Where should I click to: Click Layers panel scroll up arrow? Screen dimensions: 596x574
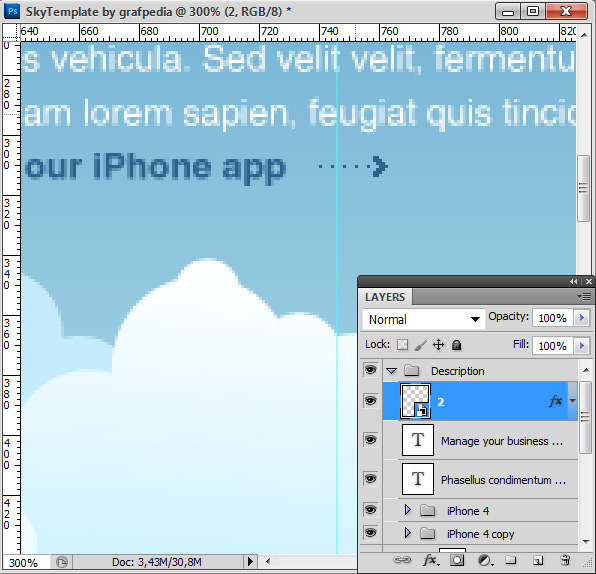point(586,370)
